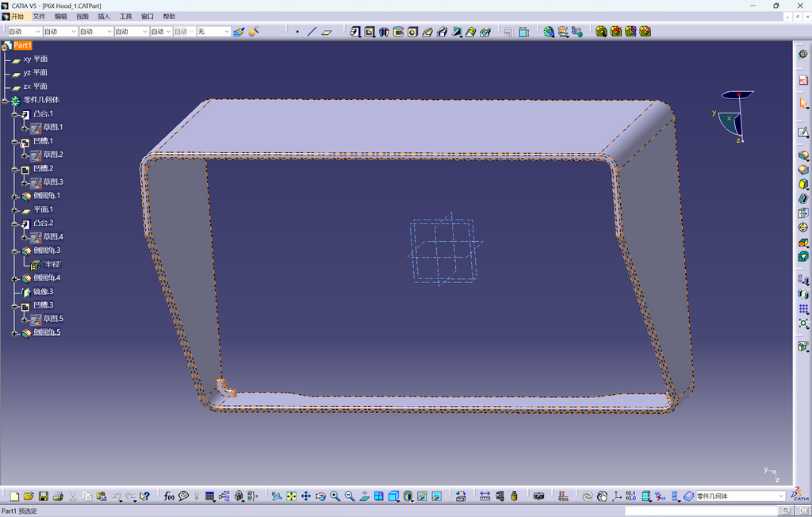Click the Point creation icon
This screenshot has width=812, height=517.
pyautogui.click(x=297, y=32)
